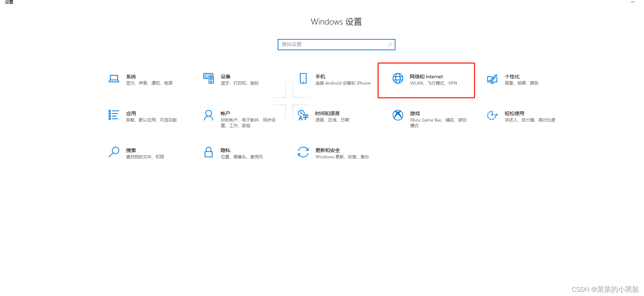Image resolution: width=644 pixels, height=296 pixels.
Task: Click the 时间和语言 icon
Action: coord(303,115)
